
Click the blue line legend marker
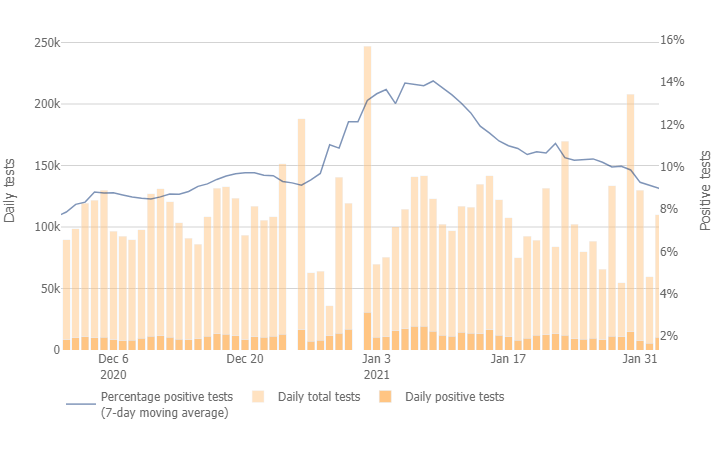[81, 404]
